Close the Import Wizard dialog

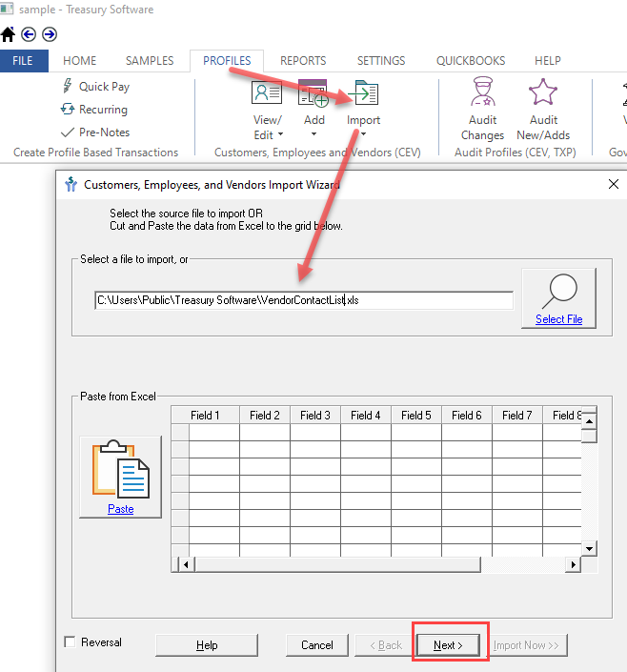click(614, 184)
